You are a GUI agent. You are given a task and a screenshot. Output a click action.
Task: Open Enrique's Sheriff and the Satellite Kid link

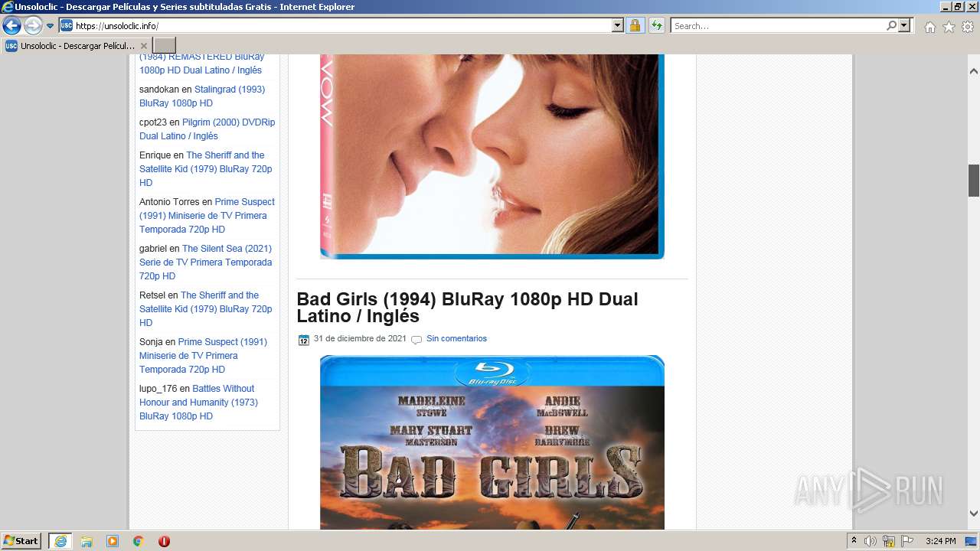(205, 169)
